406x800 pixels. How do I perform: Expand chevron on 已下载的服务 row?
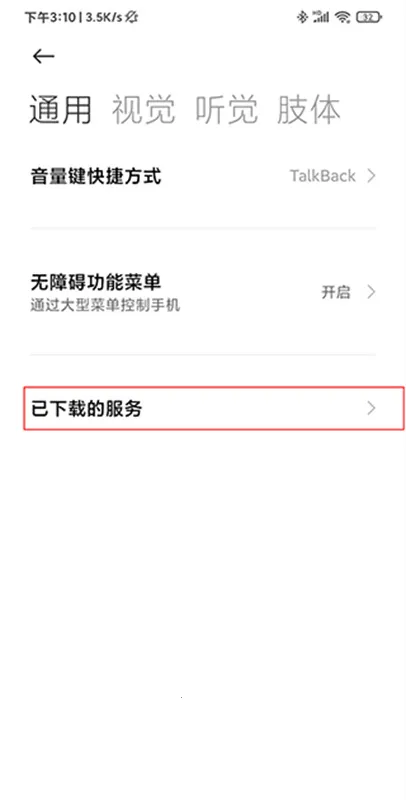[x=371, y=408]
